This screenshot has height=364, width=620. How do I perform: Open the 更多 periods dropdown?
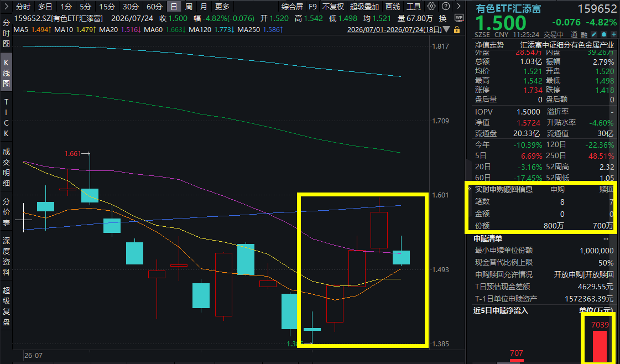(222, 6)
